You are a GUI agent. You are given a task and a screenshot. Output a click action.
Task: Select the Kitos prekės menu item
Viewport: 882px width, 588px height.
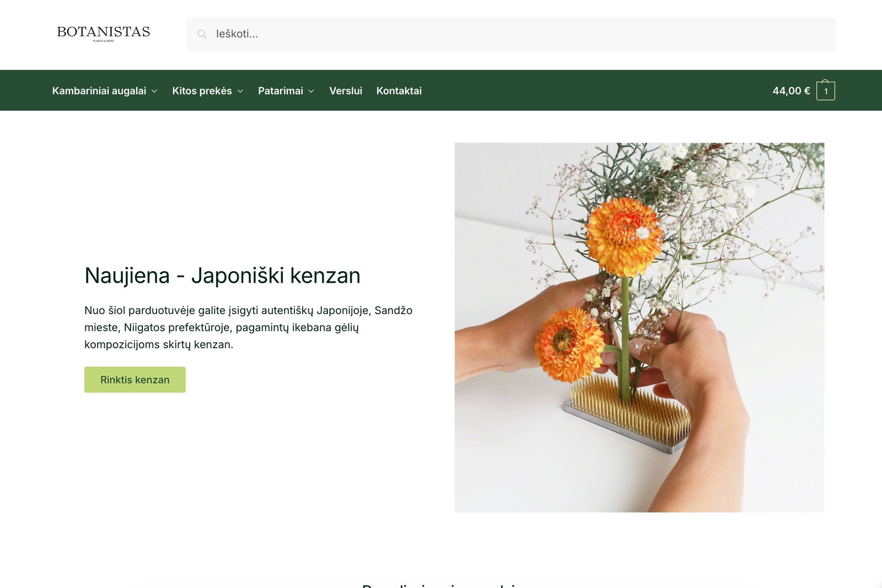click(202, 91)
